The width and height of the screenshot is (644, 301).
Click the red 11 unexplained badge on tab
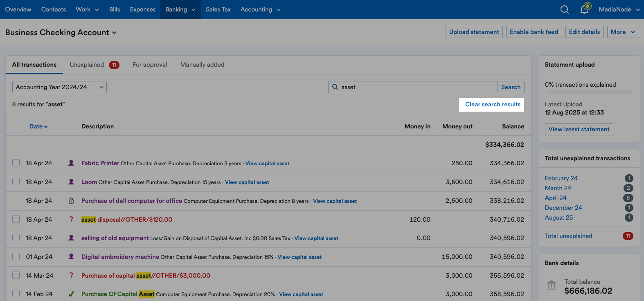tap(114, 65)
